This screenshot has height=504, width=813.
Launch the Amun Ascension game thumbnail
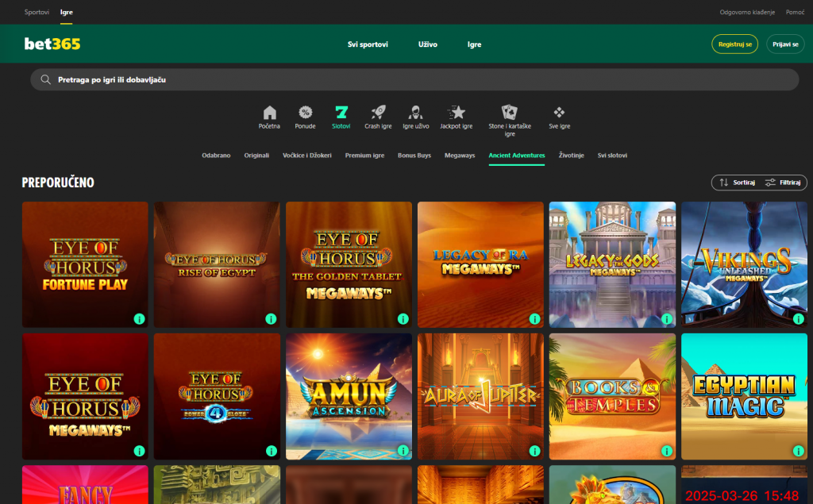(x=349, y=396)
